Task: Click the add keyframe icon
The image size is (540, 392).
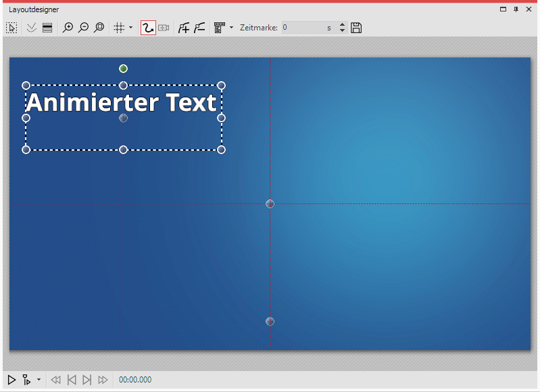Action: pyautogui.click(x=183, y=28)
